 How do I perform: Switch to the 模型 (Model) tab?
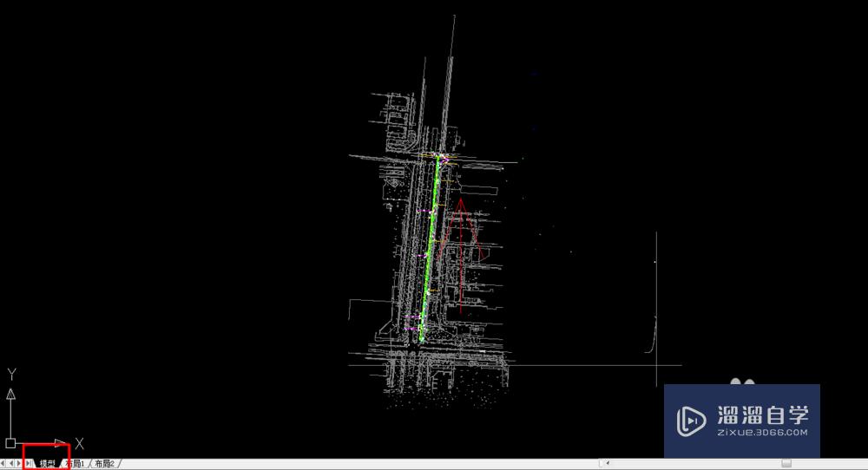[x=48, y=463]
